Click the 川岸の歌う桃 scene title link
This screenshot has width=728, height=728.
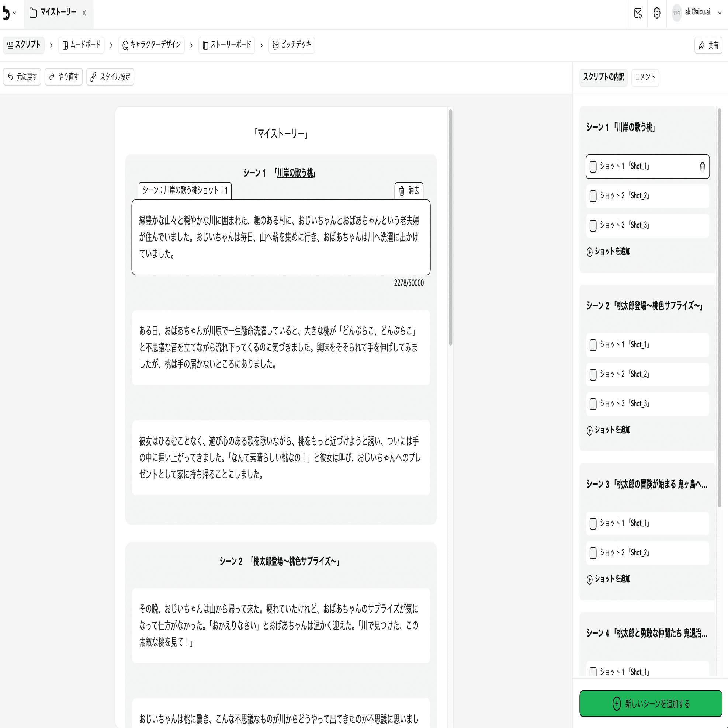[x=295, y=173]
